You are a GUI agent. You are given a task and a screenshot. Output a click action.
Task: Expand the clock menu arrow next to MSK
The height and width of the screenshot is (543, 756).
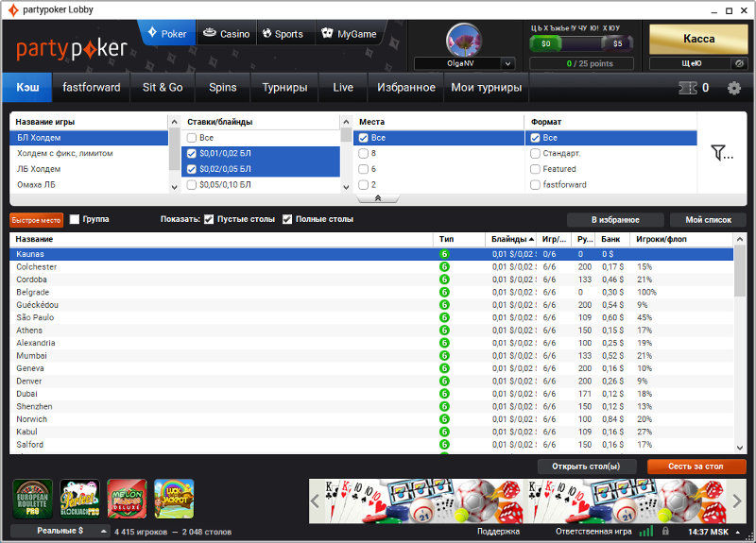[738, 532]
